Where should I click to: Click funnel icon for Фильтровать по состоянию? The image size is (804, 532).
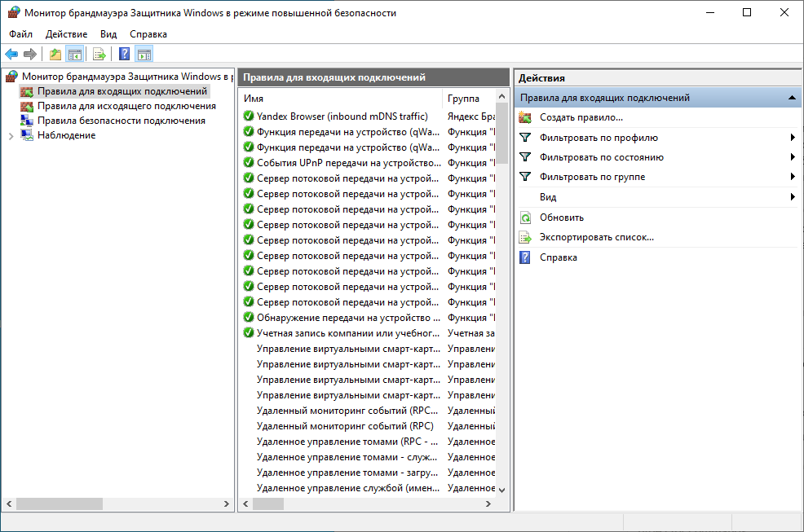coord(525,157)
